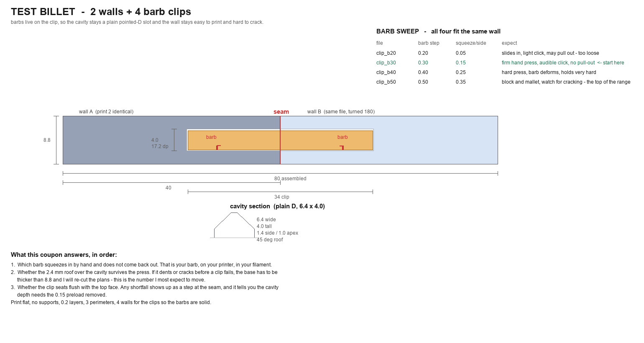Click the "Print flat, no supports" settings line

pos(111,302)
